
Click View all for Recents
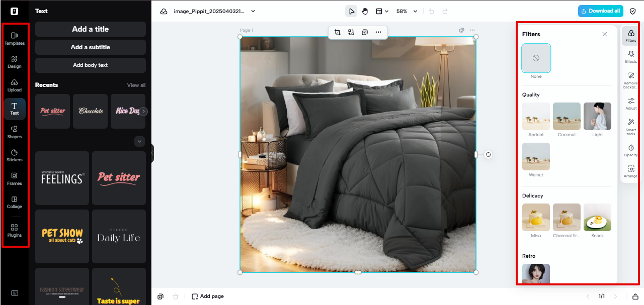point(136,85)
